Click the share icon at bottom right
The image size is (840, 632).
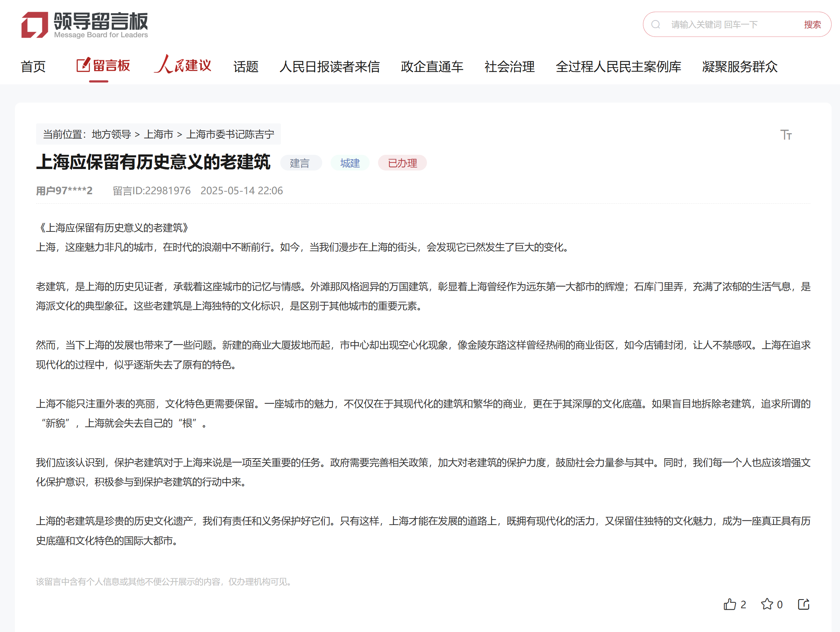(x=804, y=604)
